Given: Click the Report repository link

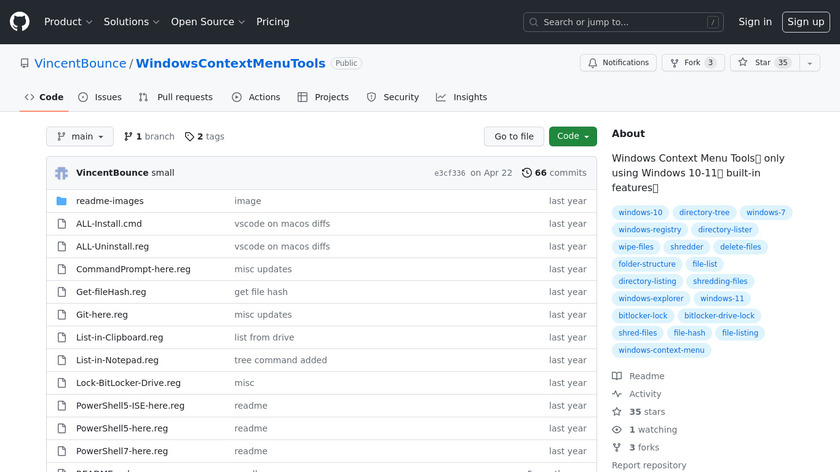Looking at the screenshot, I should (649, 465).
